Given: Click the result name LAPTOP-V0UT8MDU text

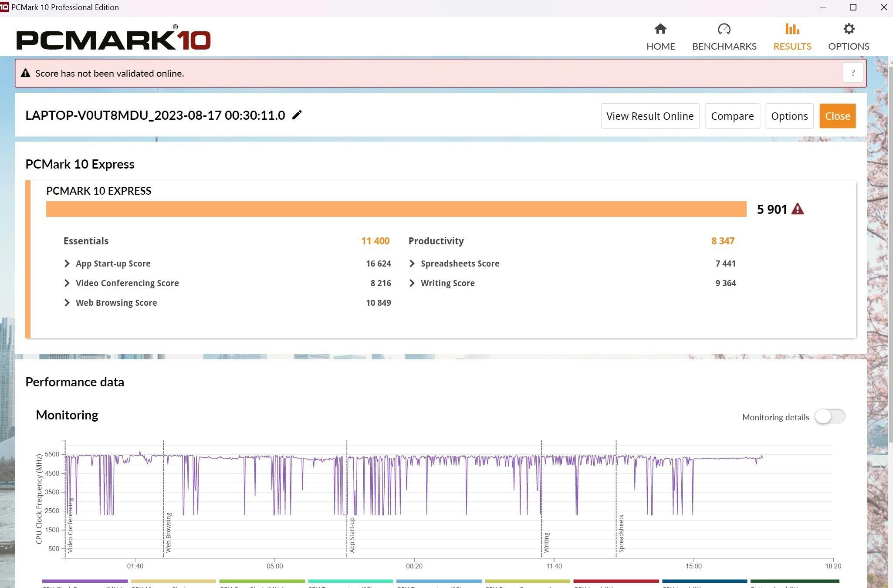Looking at the screenshot, I should pyautogui.click(x=155, y=115).
